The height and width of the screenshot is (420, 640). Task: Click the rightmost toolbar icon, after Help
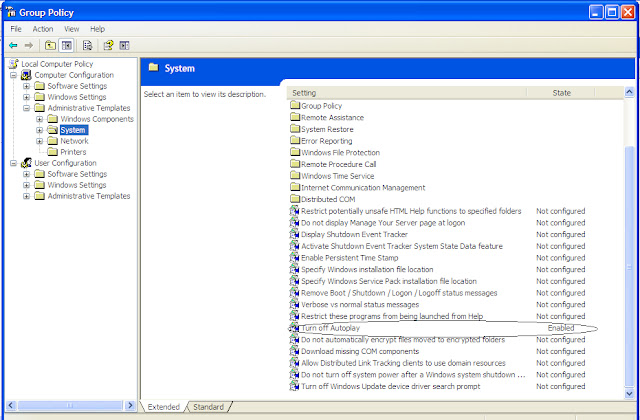pyautogui.click(x=124, y=45)
